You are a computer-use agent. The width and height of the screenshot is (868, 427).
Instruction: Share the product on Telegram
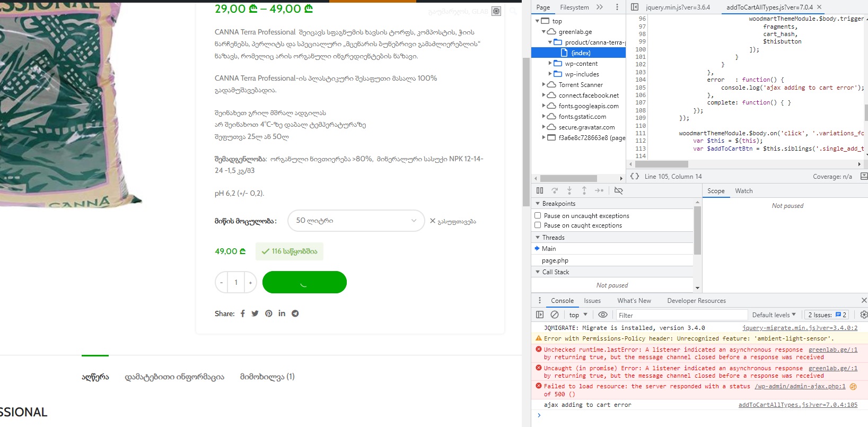(295, 313)
